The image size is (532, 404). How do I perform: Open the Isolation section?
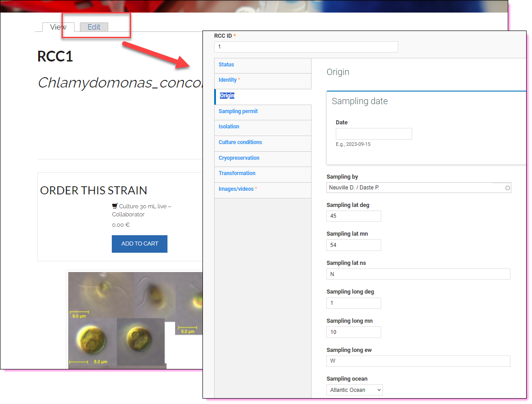pos(229,127)
